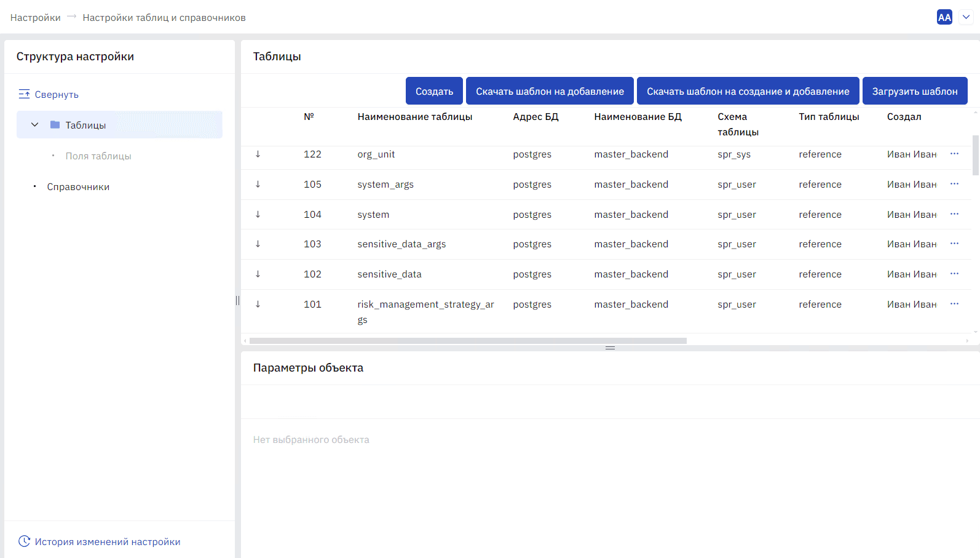Image resolution: width=980 pixels, height=558 pixels.
Task: Go to Настройки breadcrumb
Action: [36, 18]
